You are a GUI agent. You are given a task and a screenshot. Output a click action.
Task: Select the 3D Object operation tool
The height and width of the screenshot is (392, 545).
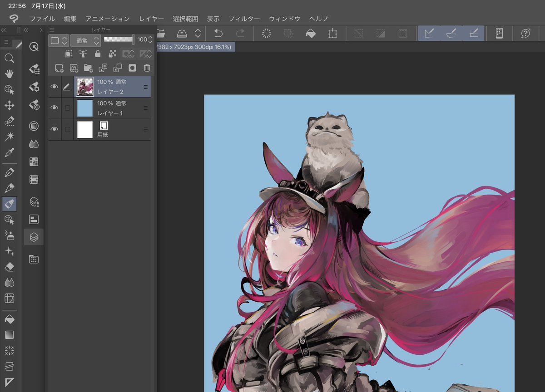9,89
